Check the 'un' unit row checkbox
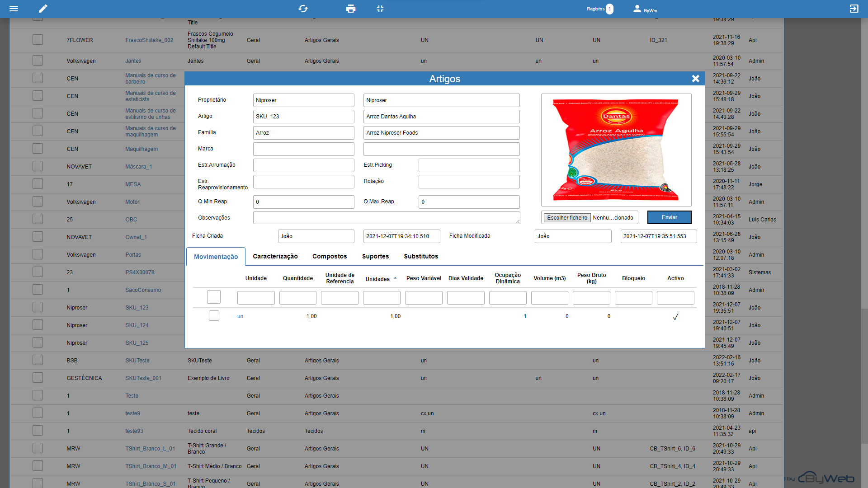Image resolution: width=868 pixels, height=488 pixels. 214,316
